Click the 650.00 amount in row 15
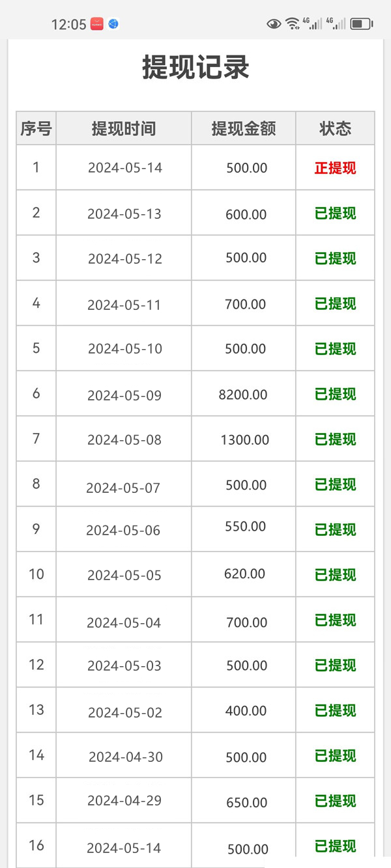Screen dimensions: 391x868 point(246,802)
